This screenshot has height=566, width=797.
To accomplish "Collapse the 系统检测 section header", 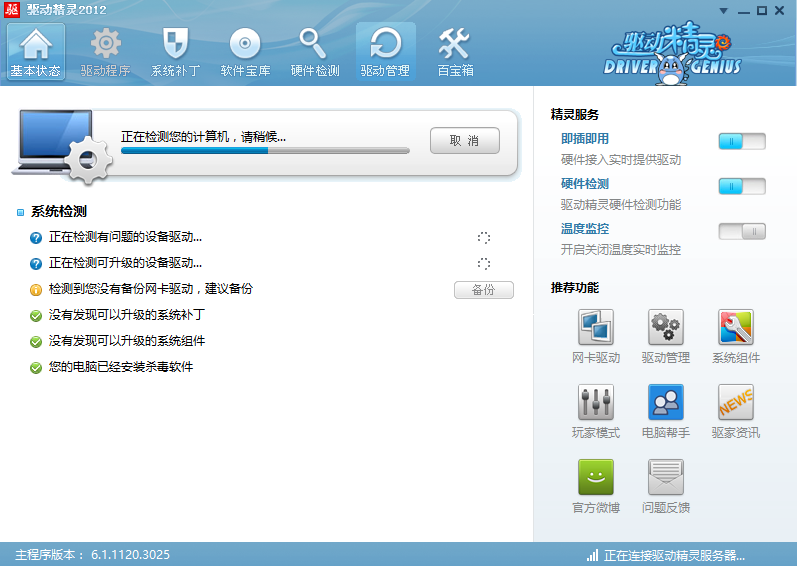I will pos(58,212).
